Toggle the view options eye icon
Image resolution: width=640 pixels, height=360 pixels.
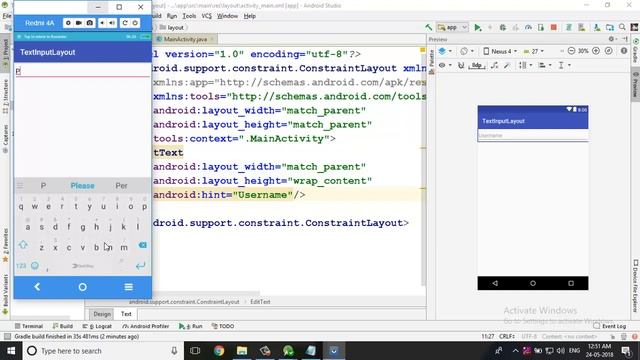(x=444, y=65)
